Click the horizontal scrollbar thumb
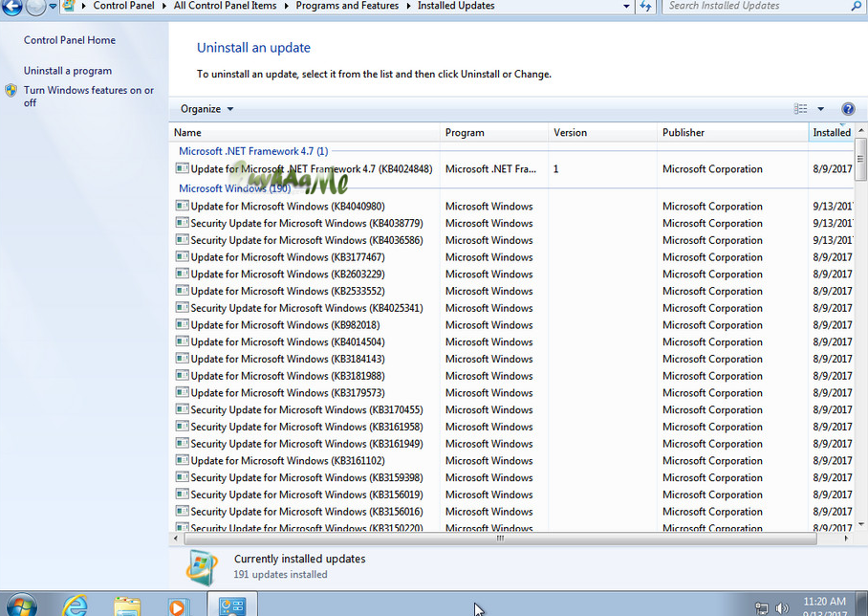 tap(500, 538)
